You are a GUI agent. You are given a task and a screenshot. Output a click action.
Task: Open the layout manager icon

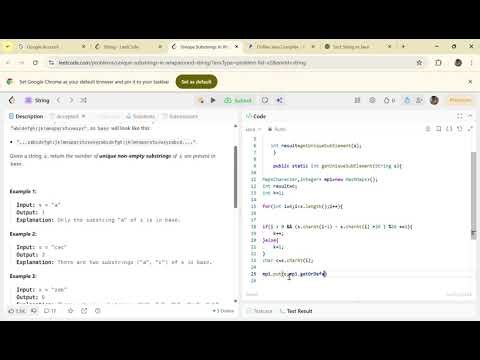(x=357, y=100)
